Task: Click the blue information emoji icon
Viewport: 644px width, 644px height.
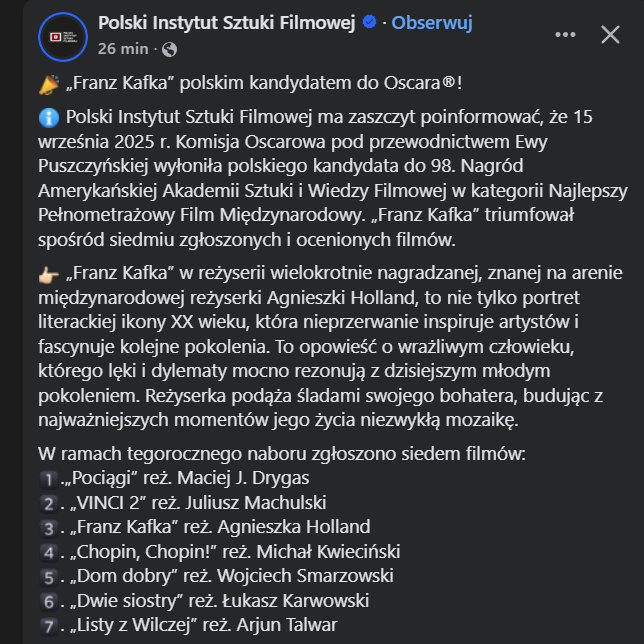Action: pyautogui.click(x=47, y=117)
